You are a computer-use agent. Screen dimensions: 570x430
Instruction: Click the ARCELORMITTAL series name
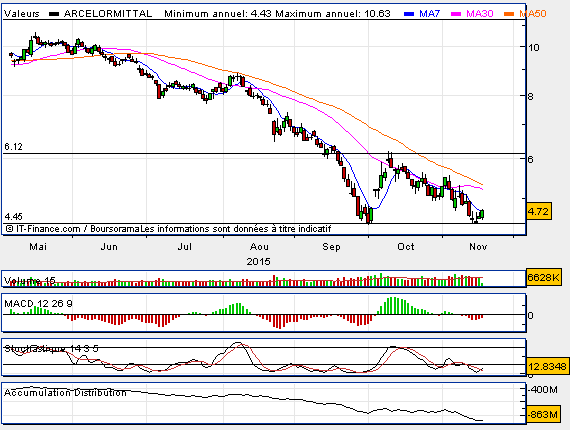108,14
